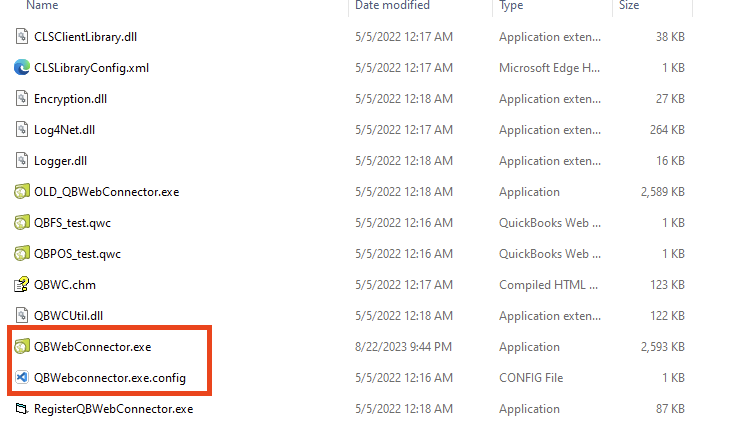
Task: Select the Encryption.dll file icon
Action: (22, 98)
